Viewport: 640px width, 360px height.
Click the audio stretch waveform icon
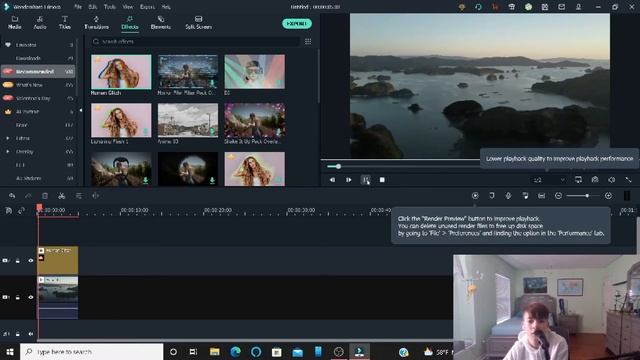pyautogui.click(x=95, y=196)
